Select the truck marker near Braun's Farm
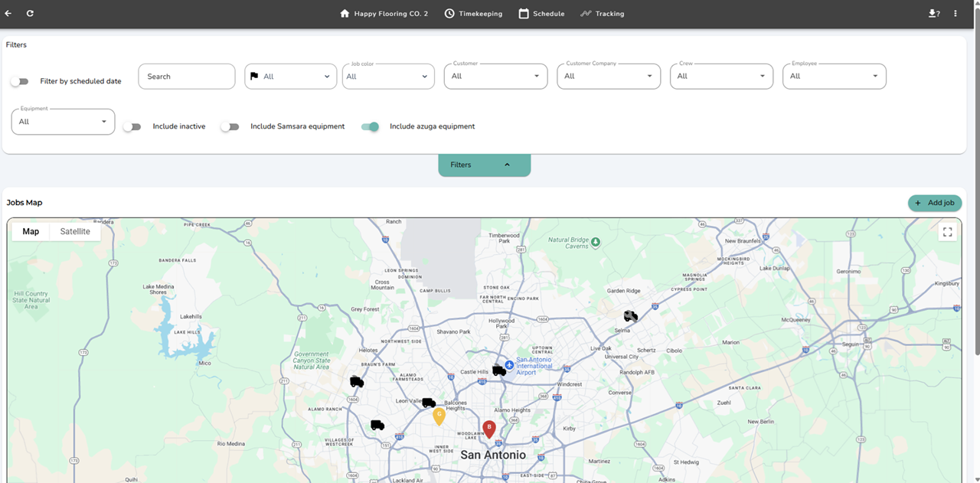 357,382
